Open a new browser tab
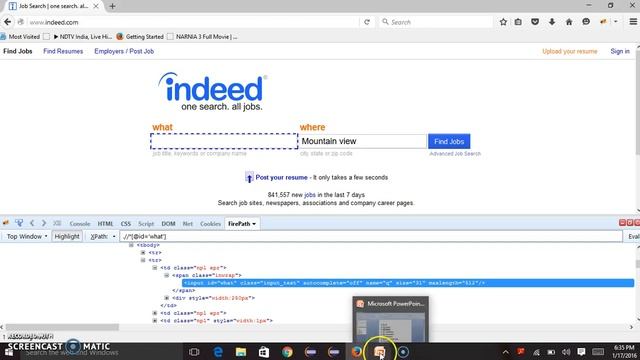Viewport: 640px width, 360px height. [x=112, y=6]
